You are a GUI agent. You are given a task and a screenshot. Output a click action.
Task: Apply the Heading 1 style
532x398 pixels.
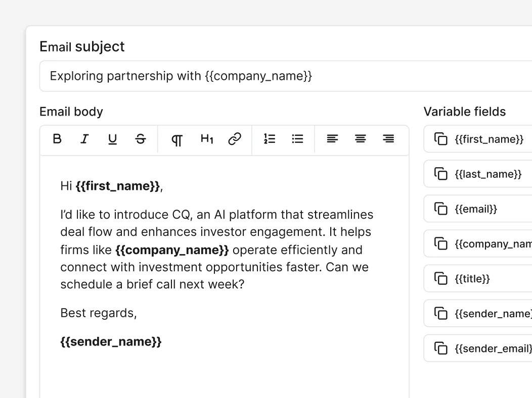click(207, 139)
